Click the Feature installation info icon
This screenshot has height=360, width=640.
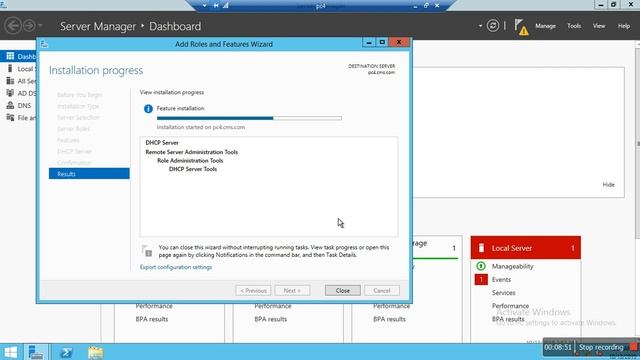click(x=148, y=109)
